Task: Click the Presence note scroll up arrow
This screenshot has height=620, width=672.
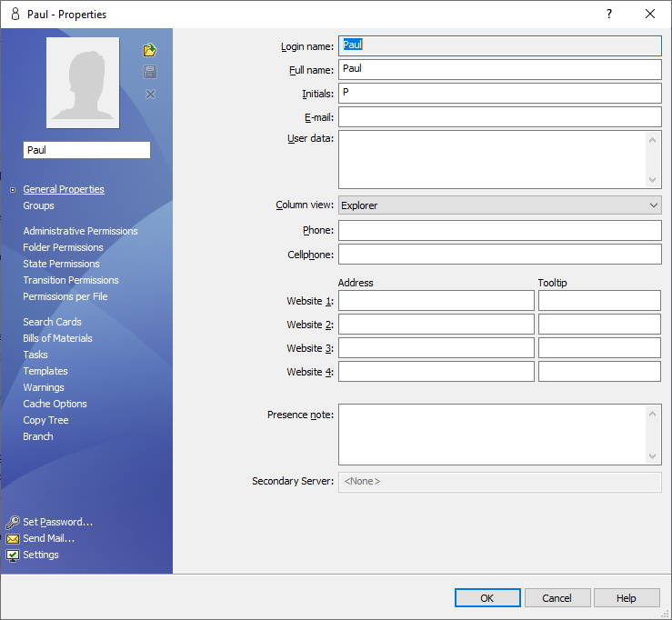Action: point(652,414)
